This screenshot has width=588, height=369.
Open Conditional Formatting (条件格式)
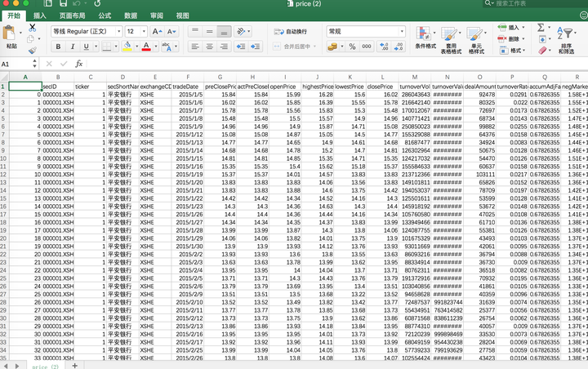[x=425, y=38]
